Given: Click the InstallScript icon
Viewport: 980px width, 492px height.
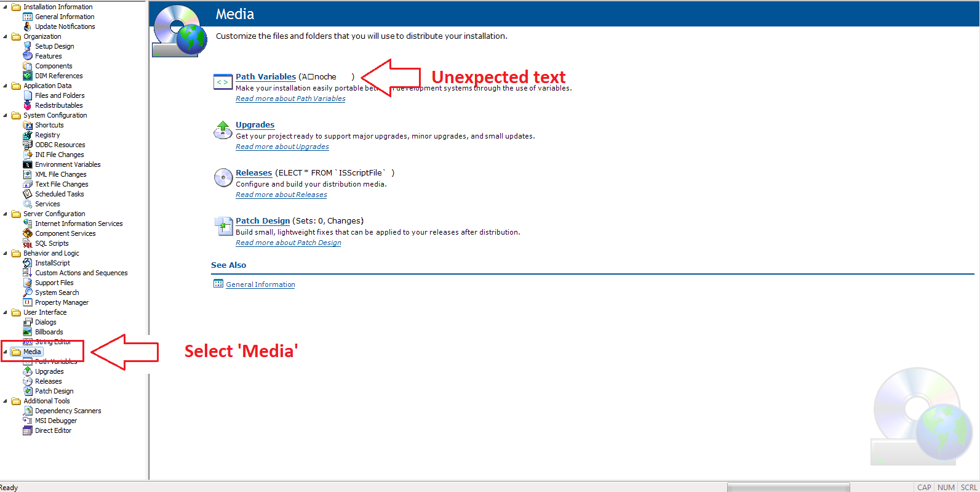Looking at the screenshot, I should pos(28,263).
